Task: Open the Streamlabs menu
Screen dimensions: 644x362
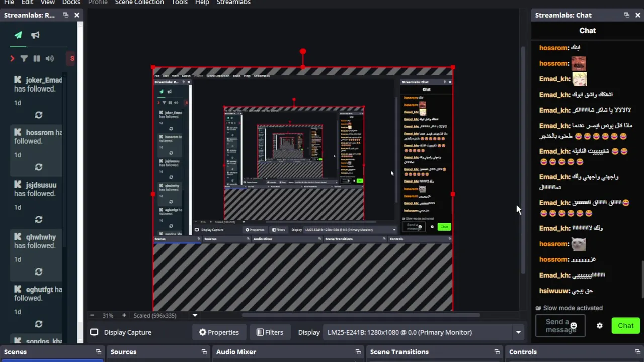Action: coord(233,2)
